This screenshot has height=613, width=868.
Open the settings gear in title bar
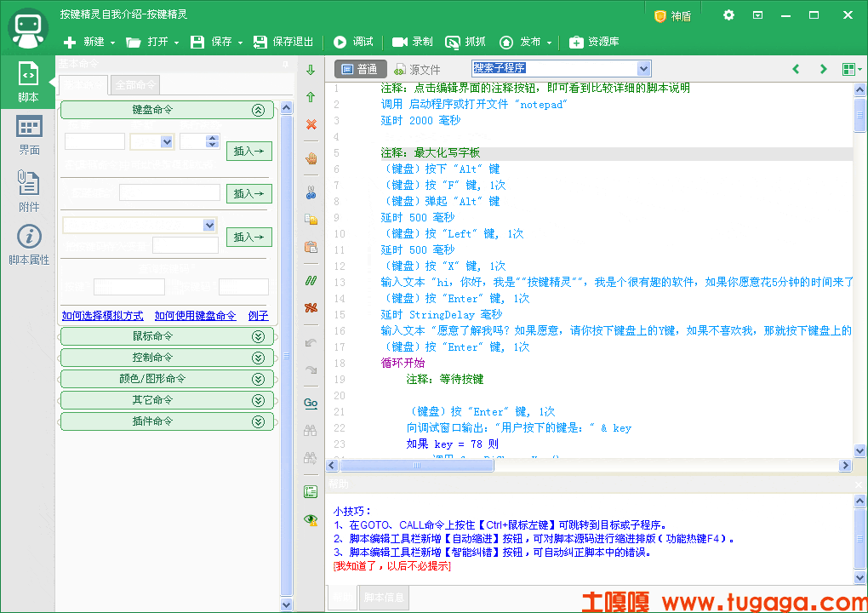point(728,15)
